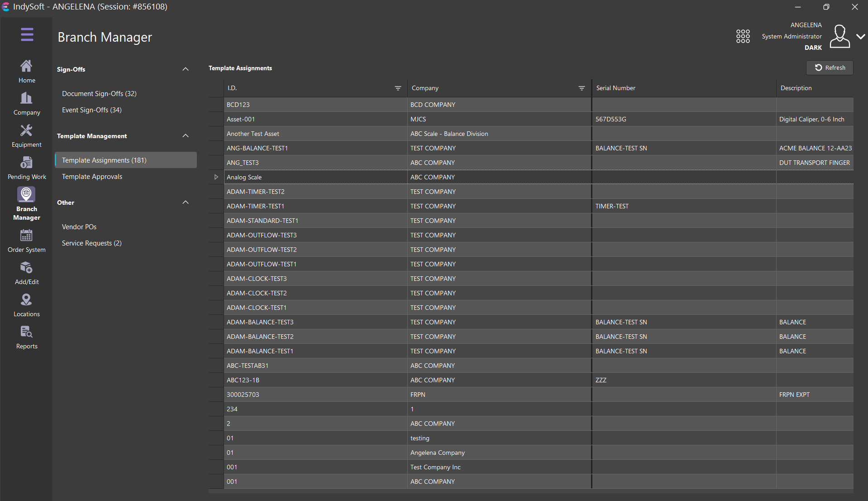Collapse the Other section
Screen dimensions: 868x501
pyautogui.click(x=185, y=202)
